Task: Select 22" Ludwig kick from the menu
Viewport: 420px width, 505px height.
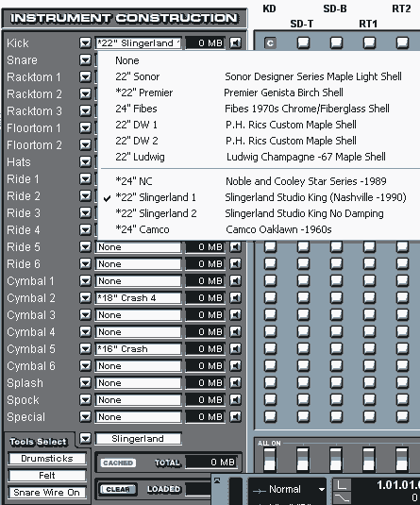Action: pyautogui.click(x=259, y=157)
